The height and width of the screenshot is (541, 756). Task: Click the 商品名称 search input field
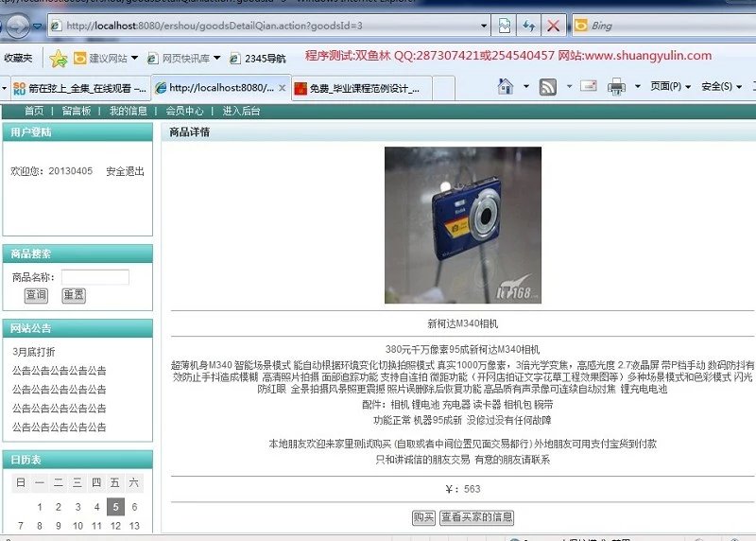pyautogui.click(x=95, y=277)
